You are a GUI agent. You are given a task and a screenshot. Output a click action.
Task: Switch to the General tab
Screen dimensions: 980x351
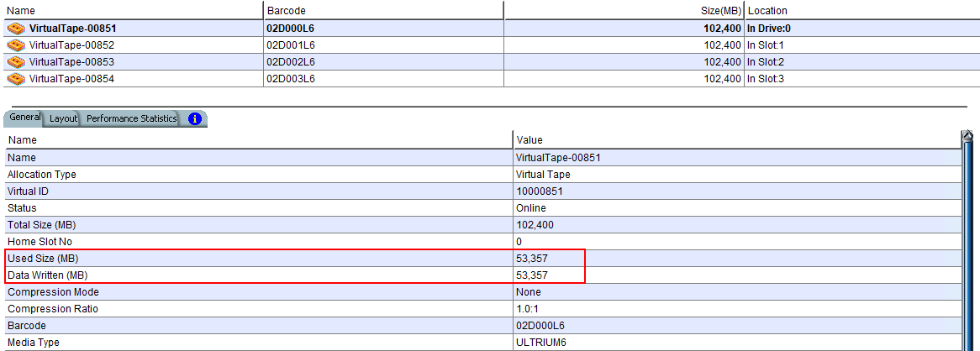tap(25, 118)
